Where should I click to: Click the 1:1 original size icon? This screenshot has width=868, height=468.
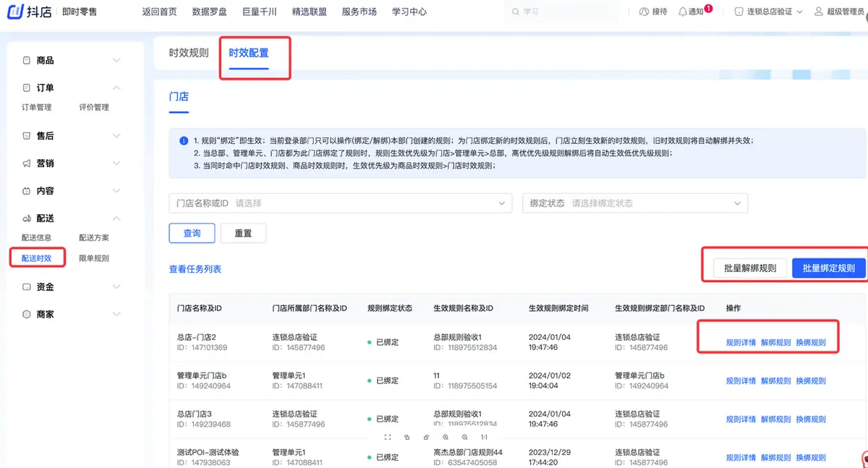point(484,437)
